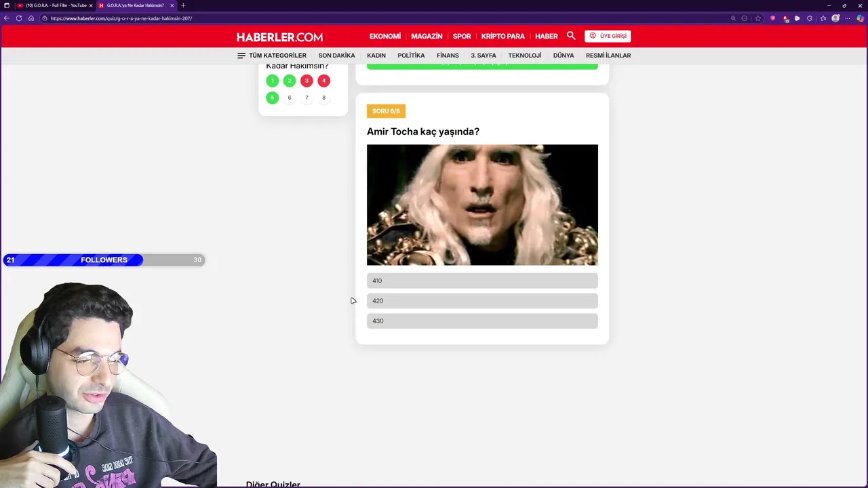Open the KADIN category

tap(376, 56)
